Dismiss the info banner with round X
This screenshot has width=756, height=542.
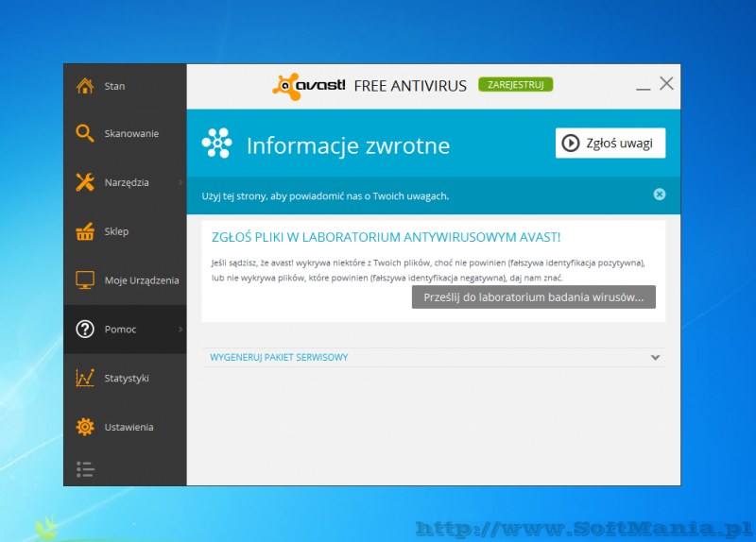click(659, 195)
